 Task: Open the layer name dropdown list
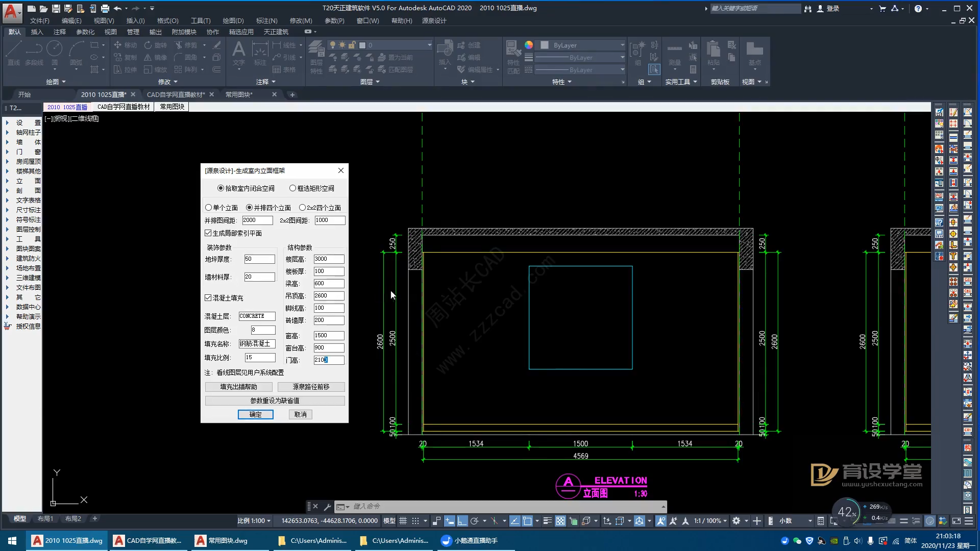pos(429,45)
